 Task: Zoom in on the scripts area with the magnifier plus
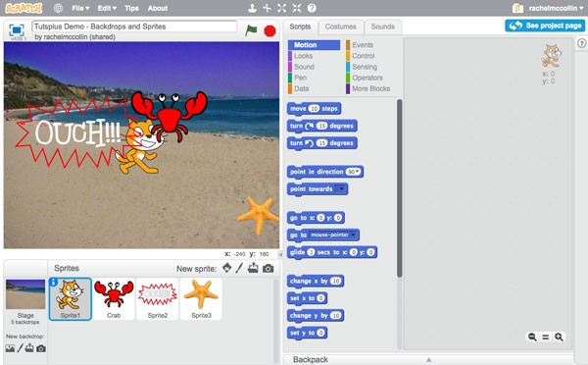pyautogui.click(x=559, y=337)
